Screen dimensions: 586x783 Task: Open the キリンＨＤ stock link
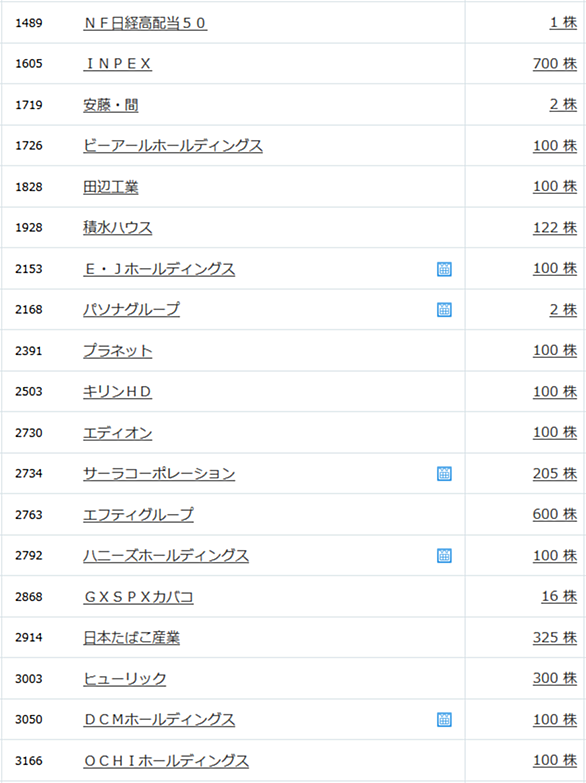click(x=117, y=392)
